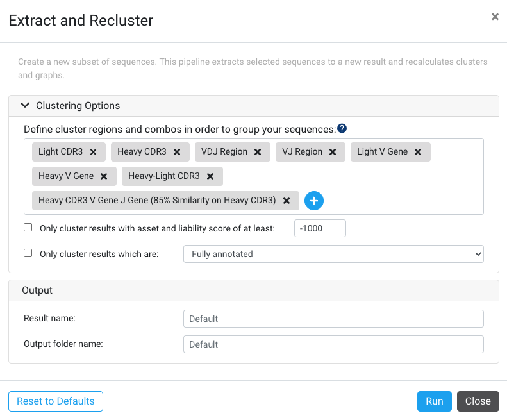This screenshot has width=507, height=420.
Task: Collapse the Clustering Options section
Action: [25, 105]
